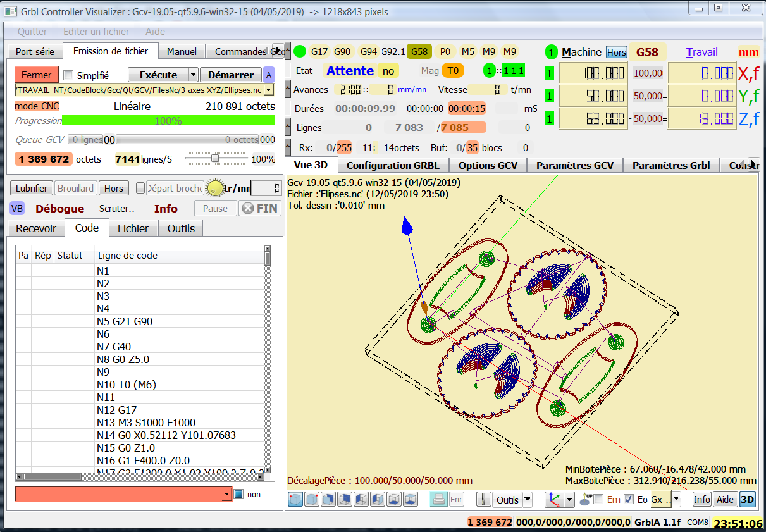The height and width of the screenshot is (532, 766).
Task: Click the purple A button beside Démarrer
Action: point(269,75)
